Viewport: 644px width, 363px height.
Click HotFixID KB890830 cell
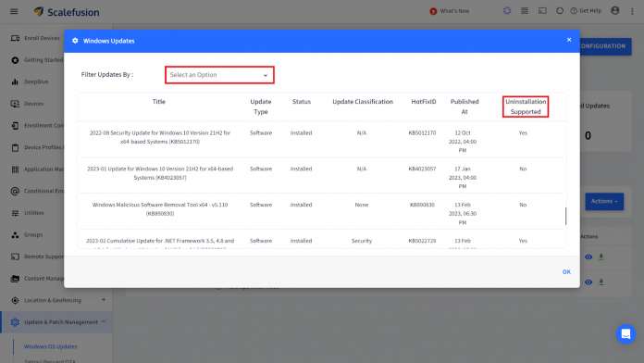click(422, 205)
